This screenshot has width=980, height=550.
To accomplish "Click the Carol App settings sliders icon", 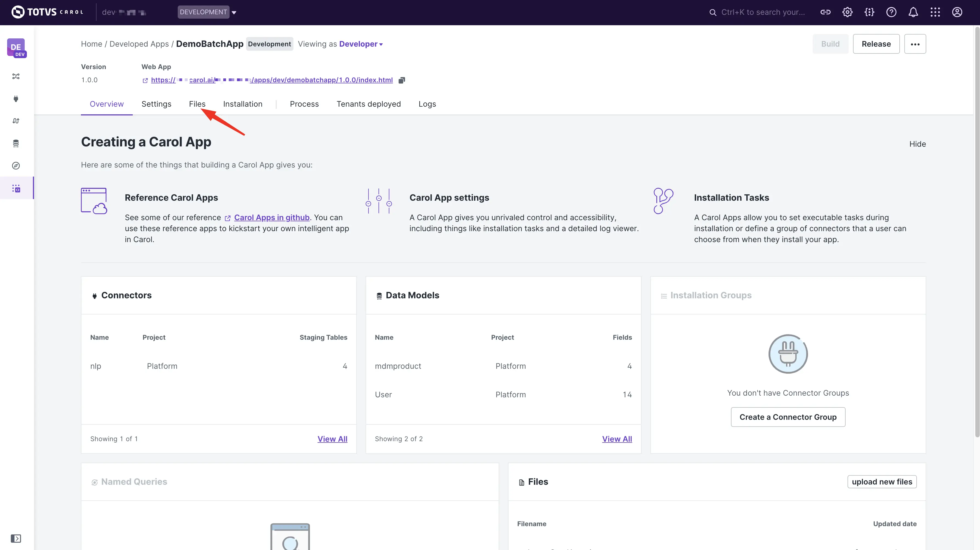I will (x=379, y=200).
